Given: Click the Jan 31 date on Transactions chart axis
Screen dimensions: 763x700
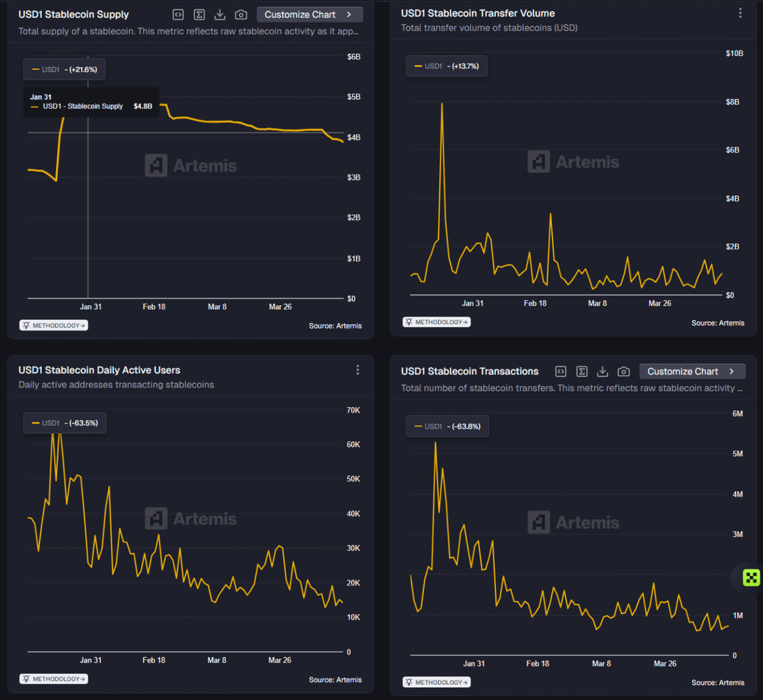Looking at the screenshot, I should point(474,663).
